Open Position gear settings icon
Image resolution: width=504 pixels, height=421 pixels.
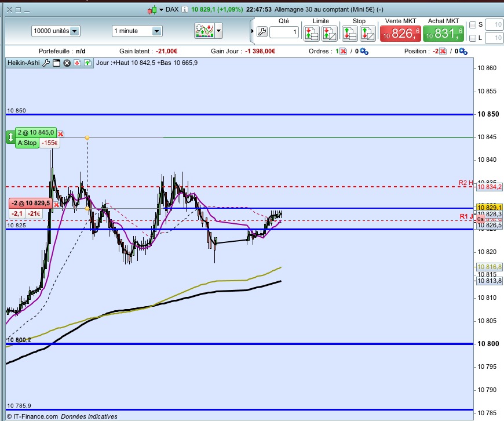tap(463, 51)
